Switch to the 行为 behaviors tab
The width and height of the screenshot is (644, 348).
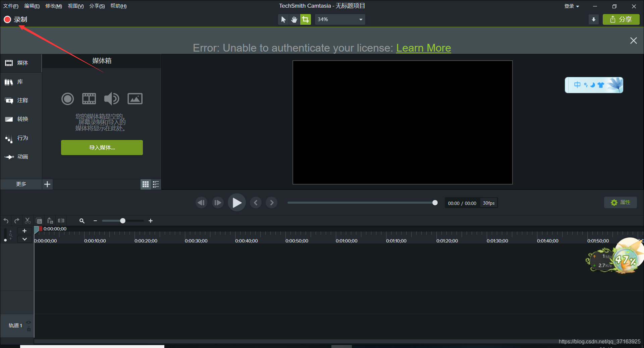coord(21,138)
